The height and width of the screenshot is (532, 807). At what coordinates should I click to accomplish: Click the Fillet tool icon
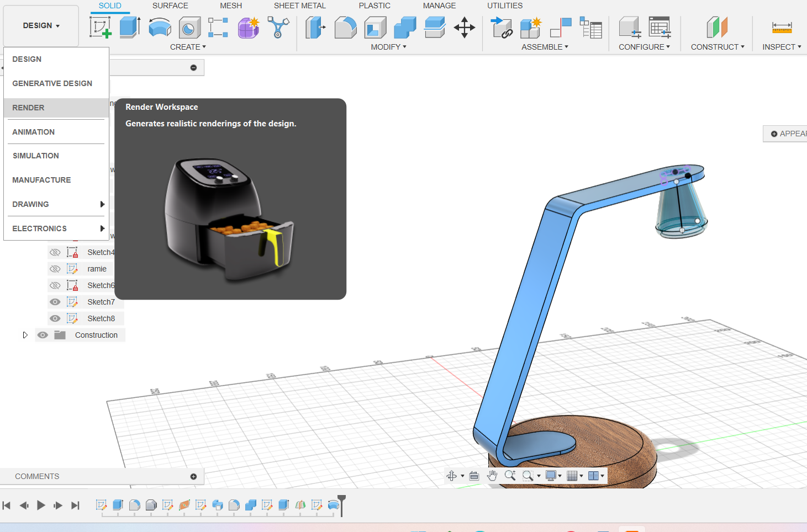tap(345, 27)
